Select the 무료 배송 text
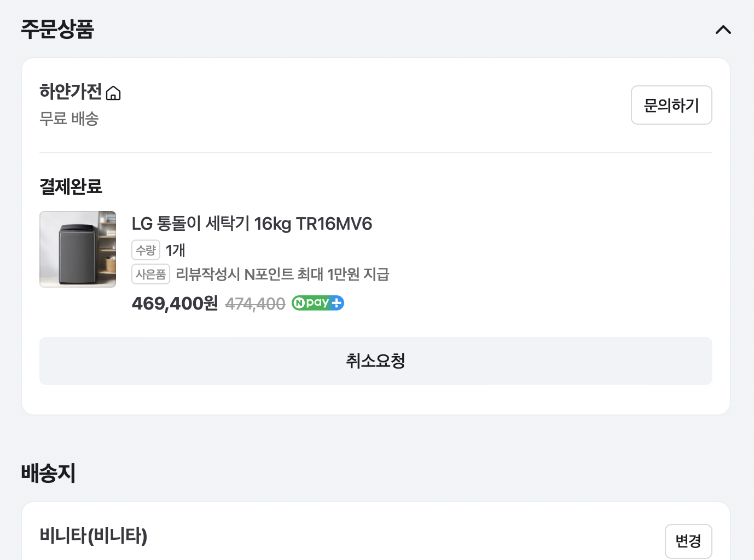Viewport: 754px width, 560px height. click(x=68, y=119)
